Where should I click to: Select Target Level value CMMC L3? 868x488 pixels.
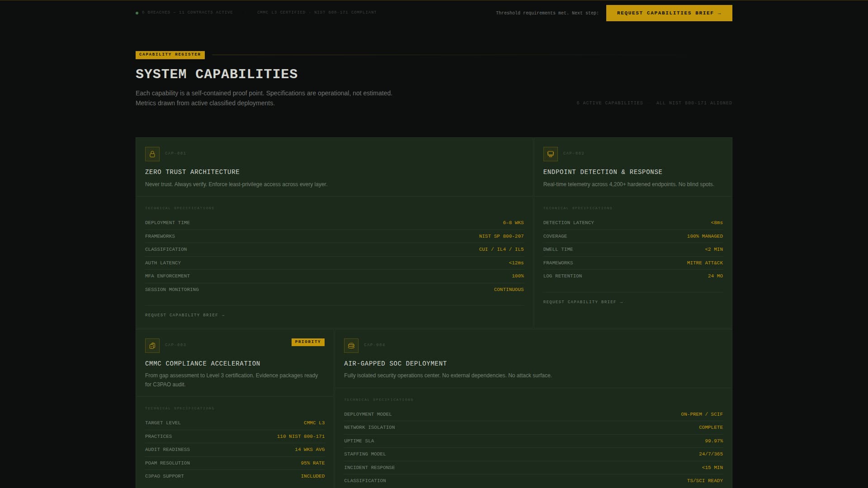pyautogui.click(x=314, y=423)
